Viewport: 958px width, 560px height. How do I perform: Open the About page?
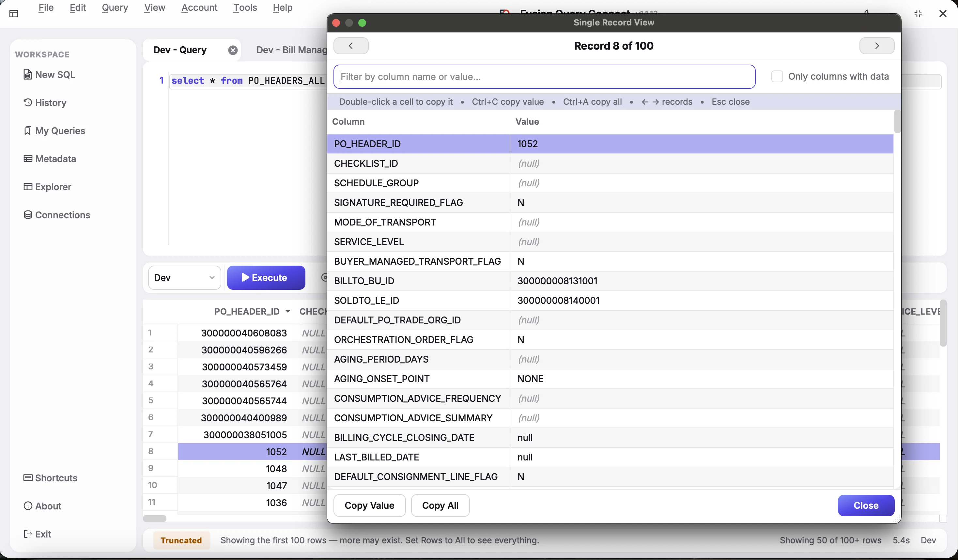pos(42,506)
